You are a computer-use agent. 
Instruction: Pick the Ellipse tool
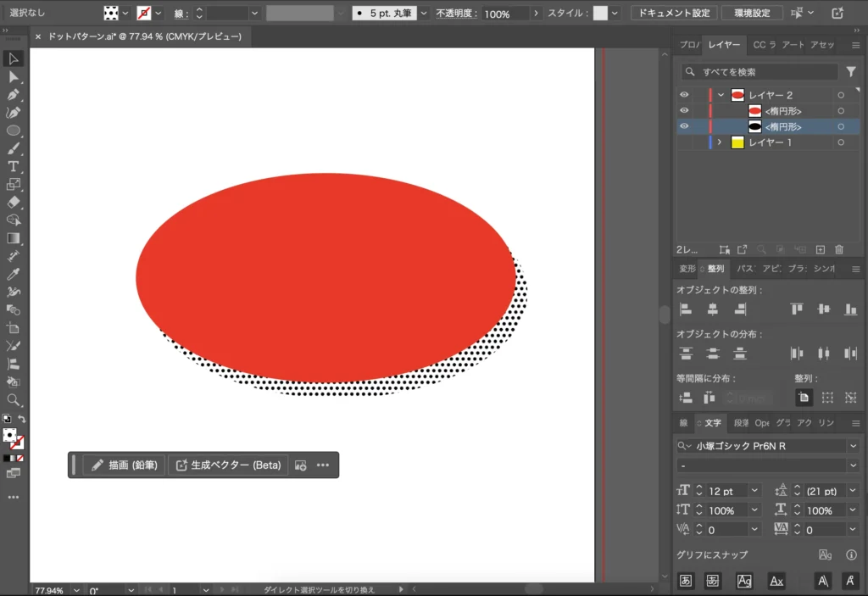[14, 131]
